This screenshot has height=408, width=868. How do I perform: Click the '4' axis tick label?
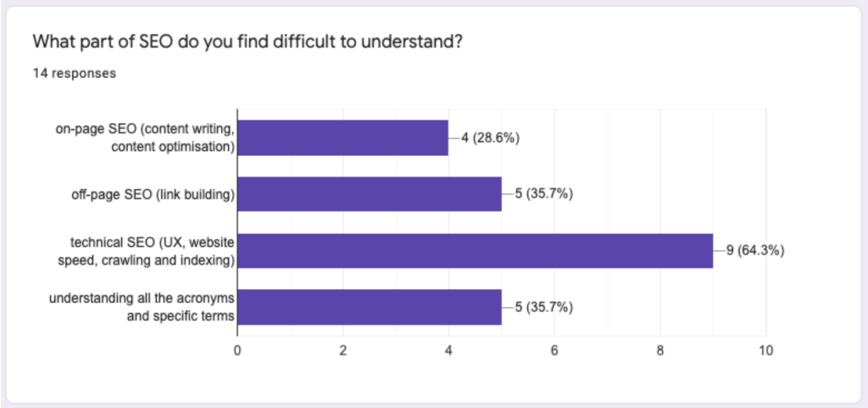[448, 350]
